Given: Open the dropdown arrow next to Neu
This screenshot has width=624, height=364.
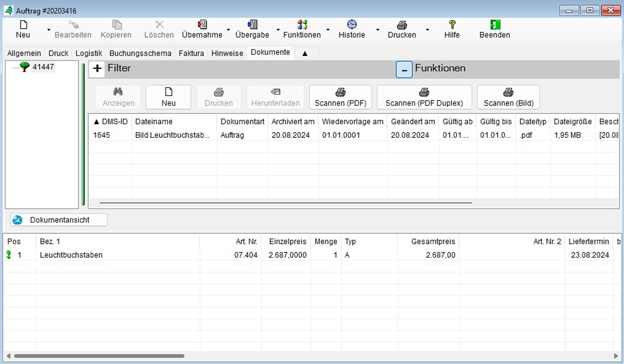Looking at the screenshot, I should [x=49, y=30].
